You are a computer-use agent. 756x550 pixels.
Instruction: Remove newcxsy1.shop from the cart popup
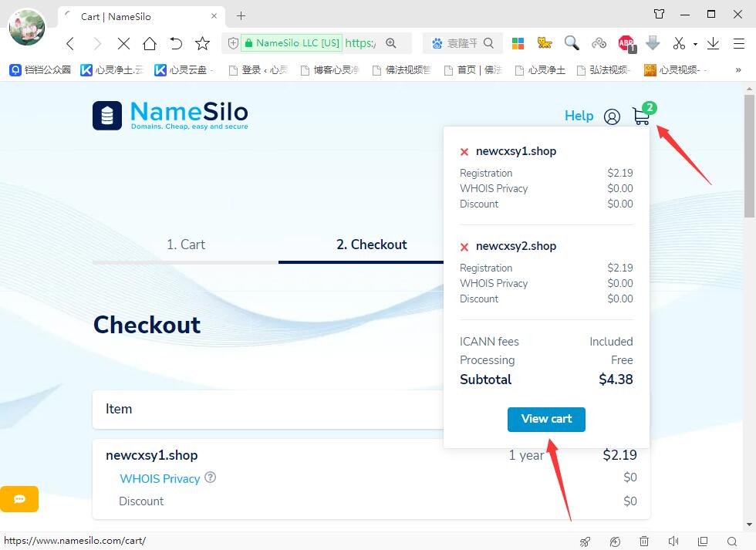464,152
